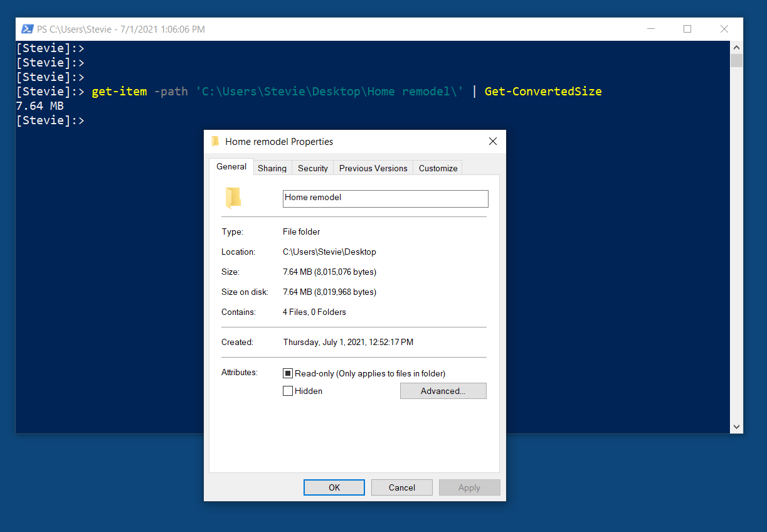
Task: Switch to the Sharing tab
Action: (272, 168)
